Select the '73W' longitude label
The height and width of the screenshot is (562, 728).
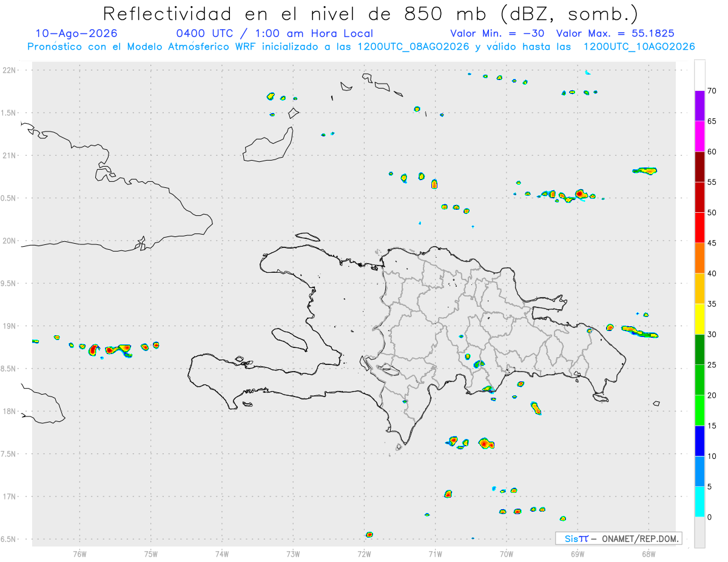click(x=293, y=554)
